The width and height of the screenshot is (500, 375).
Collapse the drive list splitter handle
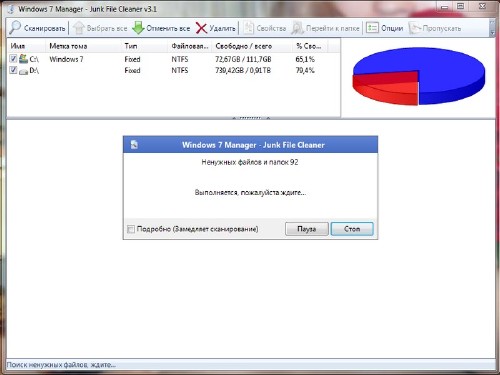click(x=251, y=118)
